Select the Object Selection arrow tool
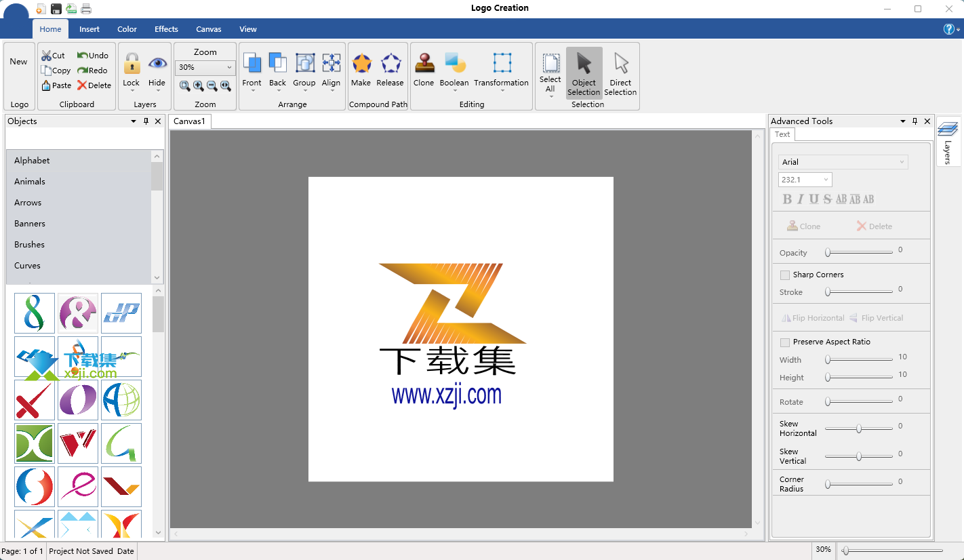Image resolution: width=964 pixels, height=560 pixels. coord(584,73)
